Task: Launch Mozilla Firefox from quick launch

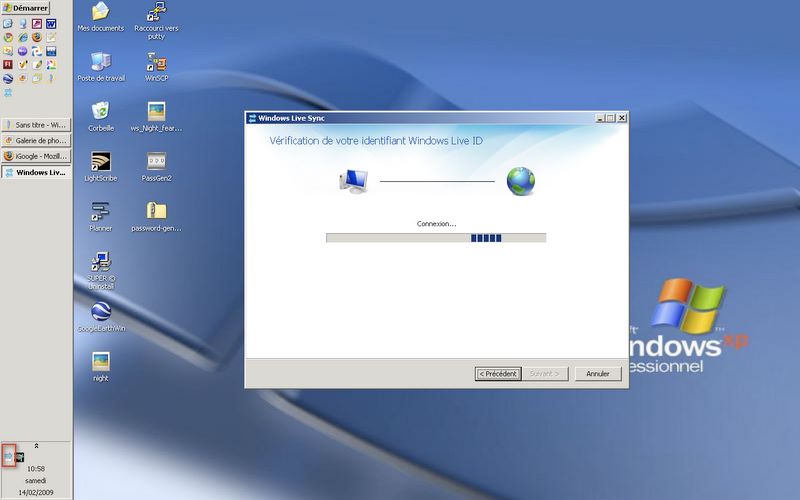Action: point(37,37)
